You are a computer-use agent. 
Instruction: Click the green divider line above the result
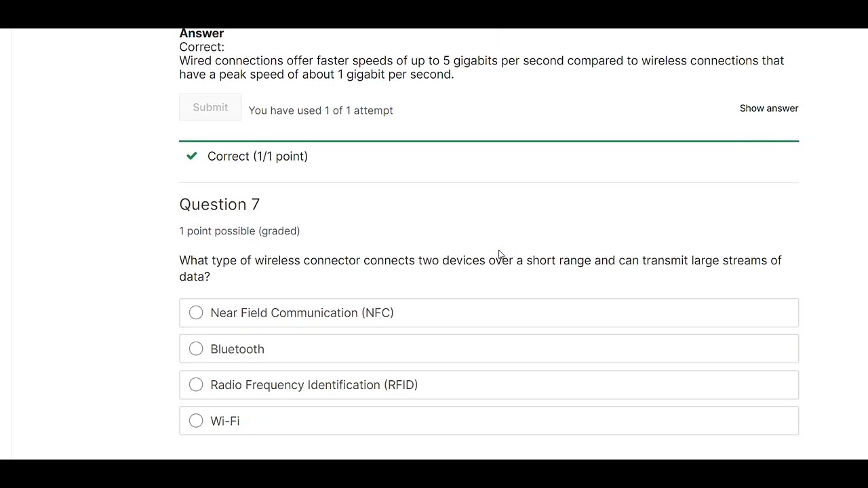coord(488,141)
